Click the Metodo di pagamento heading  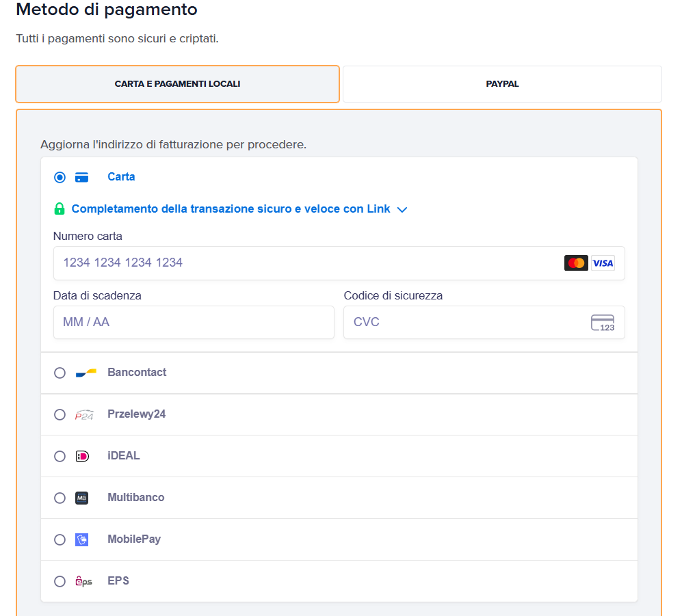coord(107,10)
